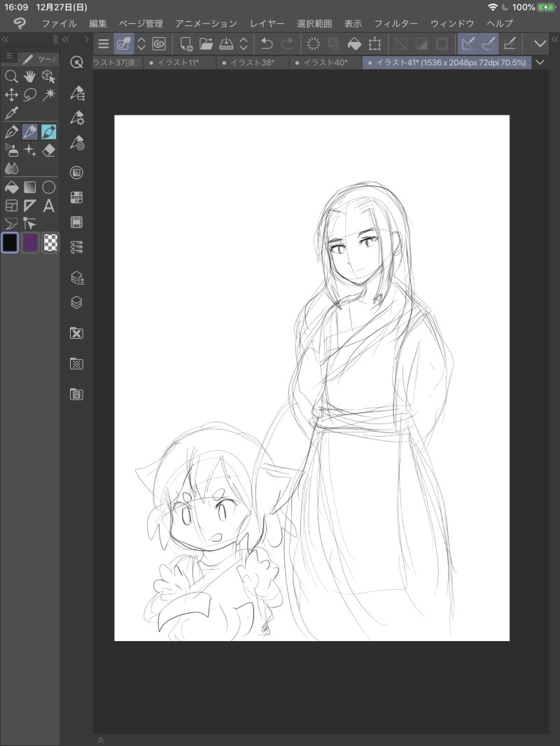
Task: Open the ファイル menu
Action: point(59,23)
